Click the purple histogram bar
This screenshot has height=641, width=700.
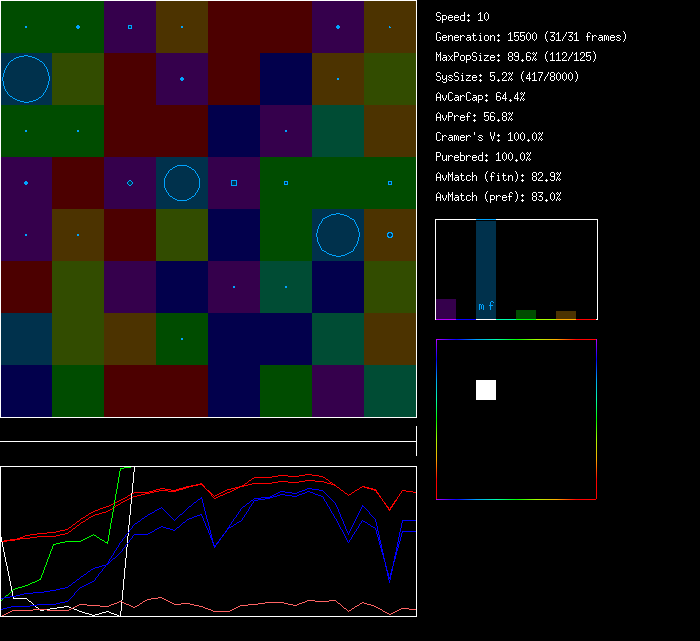click(446, 309)
